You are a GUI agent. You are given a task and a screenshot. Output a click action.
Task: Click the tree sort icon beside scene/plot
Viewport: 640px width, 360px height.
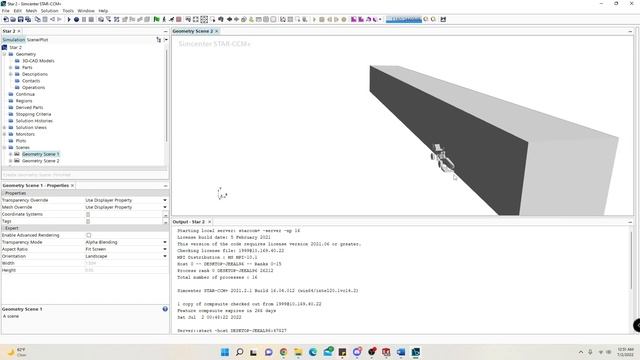tap(158, 40)
